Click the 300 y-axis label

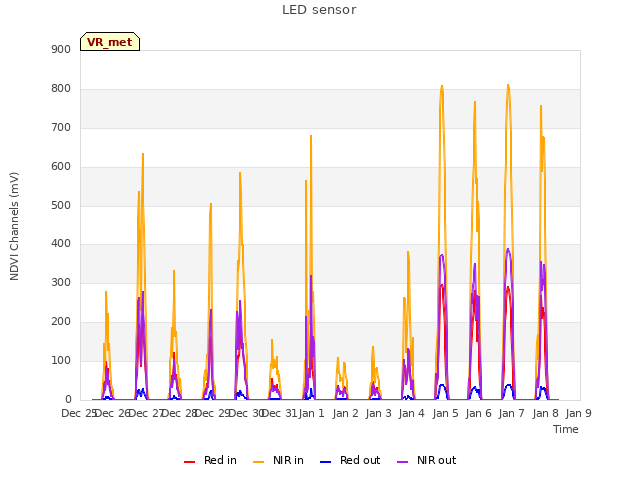[x=61, y=282]
